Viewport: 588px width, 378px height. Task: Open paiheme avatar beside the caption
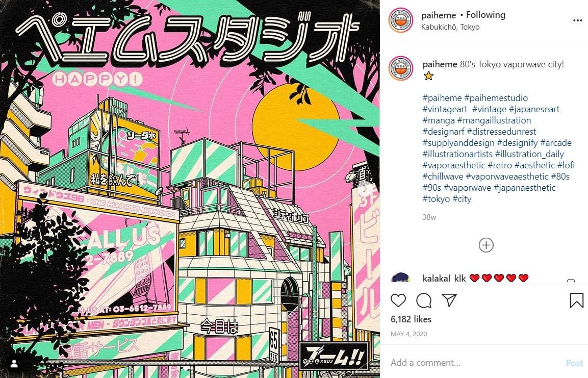pos(401,69)
